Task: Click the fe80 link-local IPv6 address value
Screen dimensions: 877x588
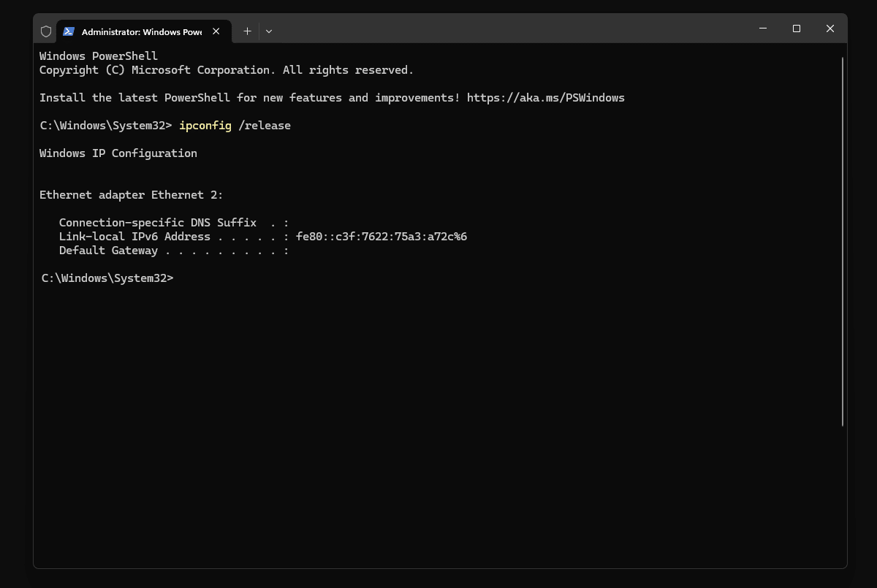Action: pos(381,237)
